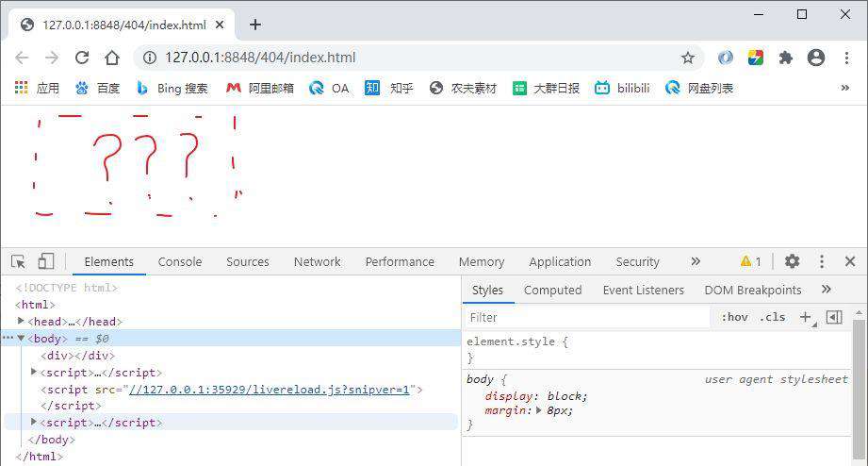868x466 pixels.
Task: Expand the last script node
Action: (34, 422)
